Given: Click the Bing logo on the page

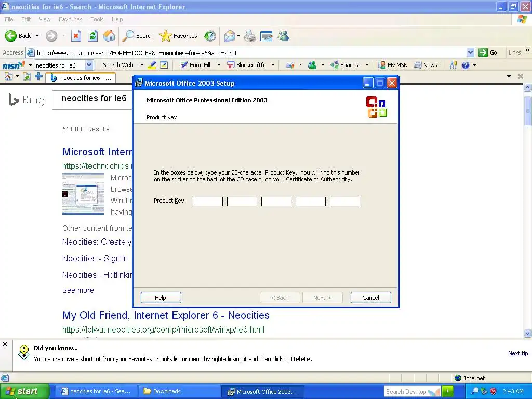Looking at the screenshot, I should coord(26,99).
